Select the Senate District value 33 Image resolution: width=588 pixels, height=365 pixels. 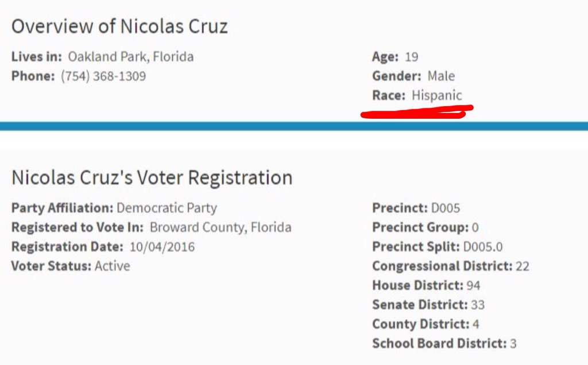[478, 305]
